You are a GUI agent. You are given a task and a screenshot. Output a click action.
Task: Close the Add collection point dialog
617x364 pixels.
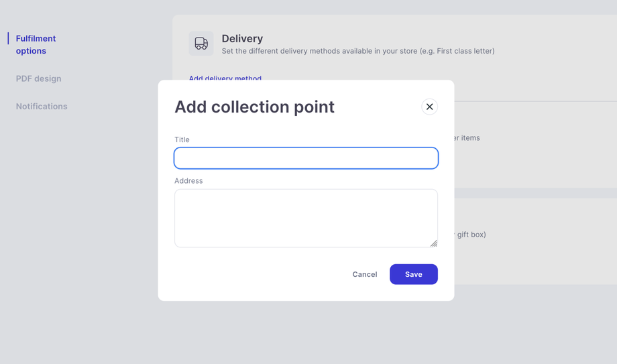click(x=429, y=107)
